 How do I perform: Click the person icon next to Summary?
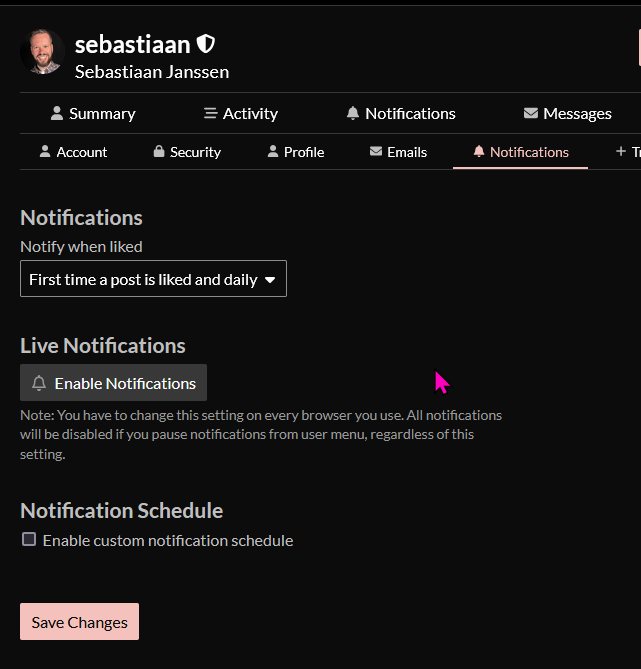pyautogui.click(x=57, y=113)
